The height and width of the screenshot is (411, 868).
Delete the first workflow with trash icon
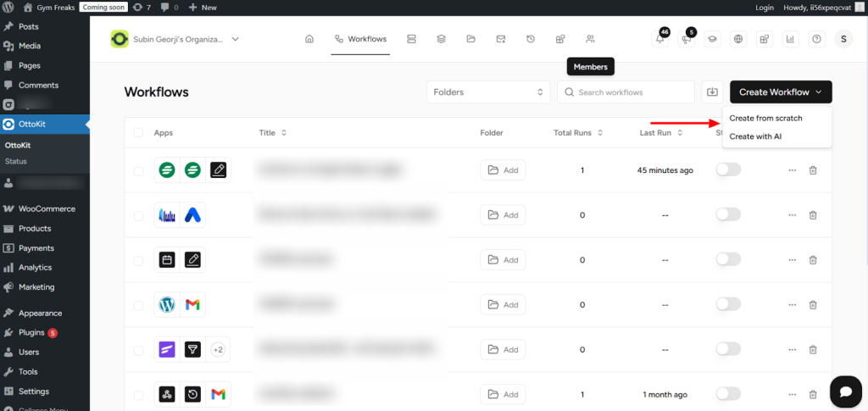(x=813, y=170)
